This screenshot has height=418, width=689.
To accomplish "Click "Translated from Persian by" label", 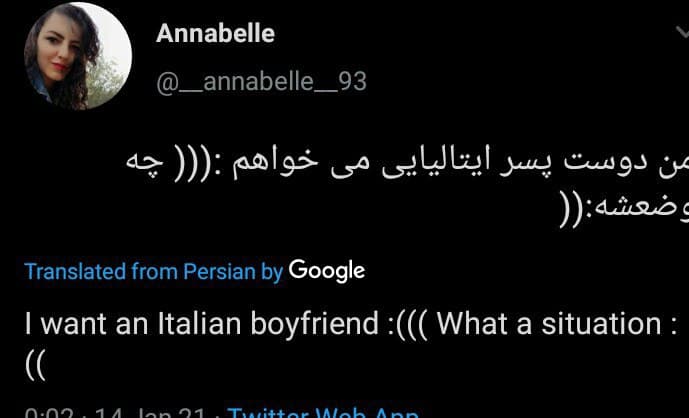I will pos(154,271).
